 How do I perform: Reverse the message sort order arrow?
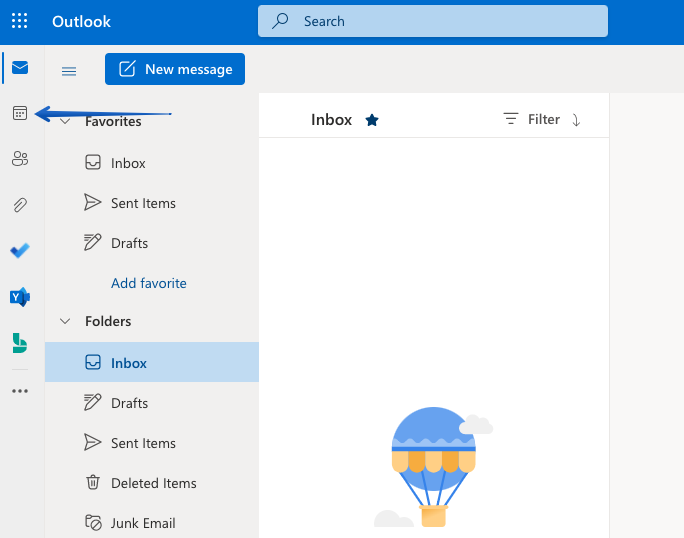[576, 120]
